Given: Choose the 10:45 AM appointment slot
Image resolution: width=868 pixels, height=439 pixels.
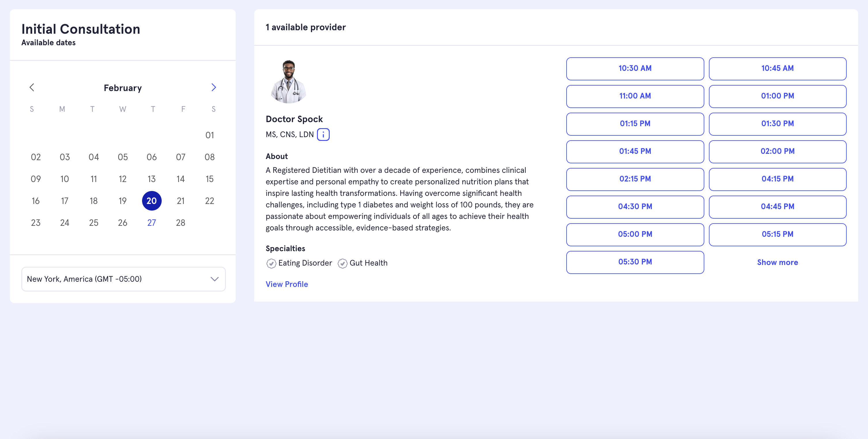Looking at the screenshot, I should coord(777,68).
